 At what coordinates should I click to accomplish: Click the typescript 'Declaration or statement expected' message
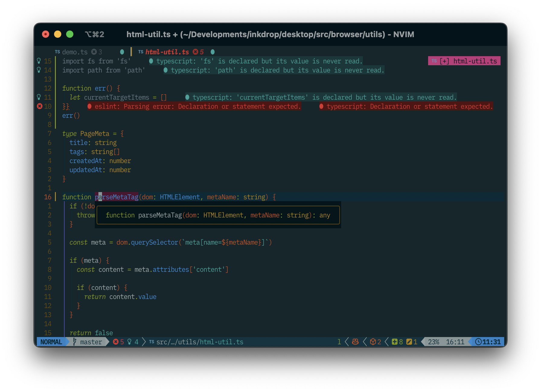(x=410, y=106)
